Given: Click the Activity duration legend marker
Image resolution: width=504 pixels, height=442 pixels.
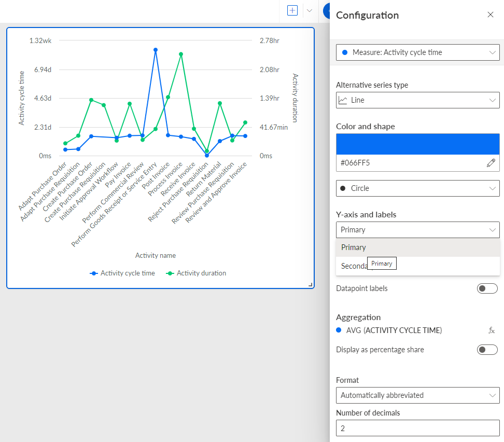Looking at the screenshot, I should 170,273.
